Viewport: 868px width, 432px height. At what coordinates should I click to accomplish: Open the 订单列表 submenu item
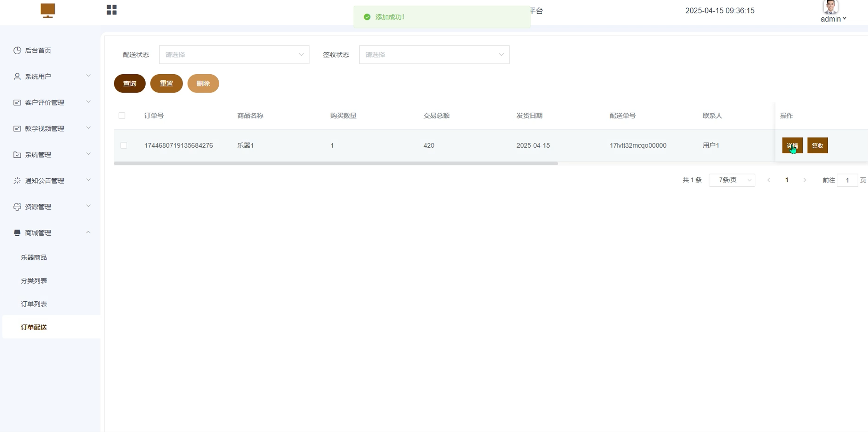[x=34, y=304]
